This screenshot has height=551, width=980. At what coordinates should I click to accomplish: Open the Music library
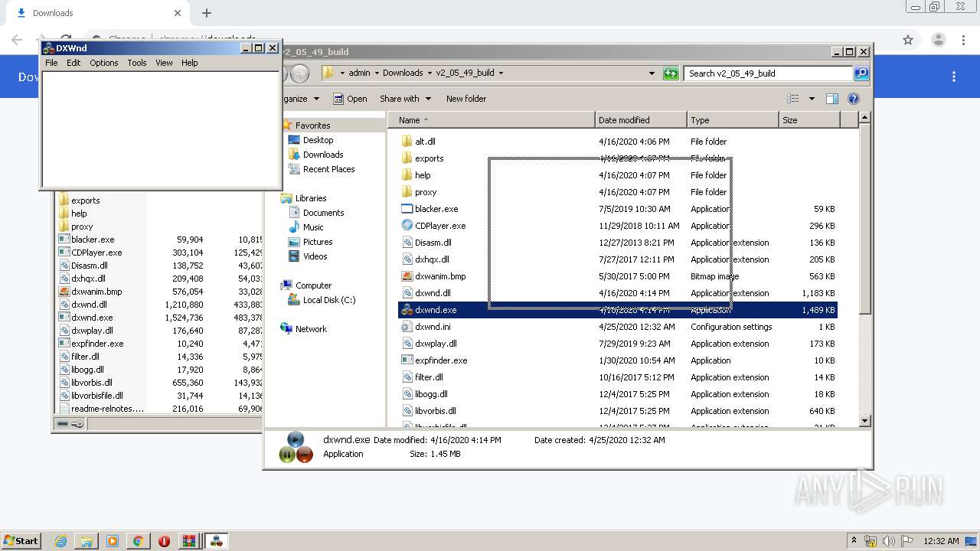tap(313, 227)
